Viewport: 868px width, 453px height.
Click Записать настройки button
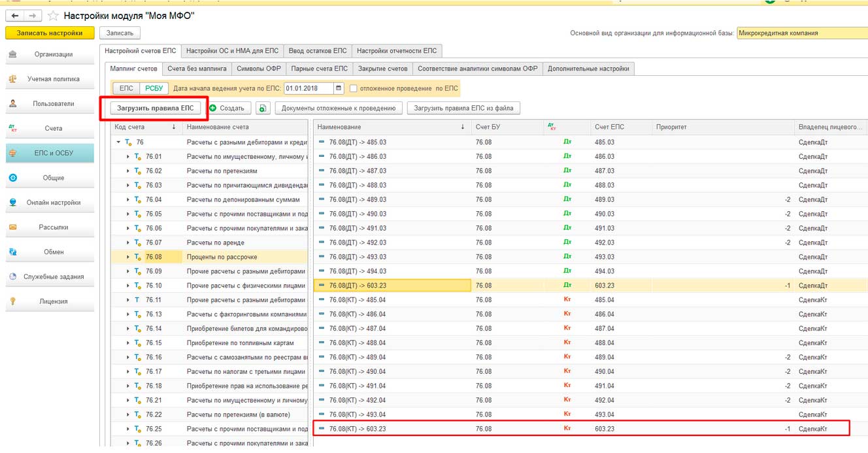pyautogui.click(x=50, y=33)
